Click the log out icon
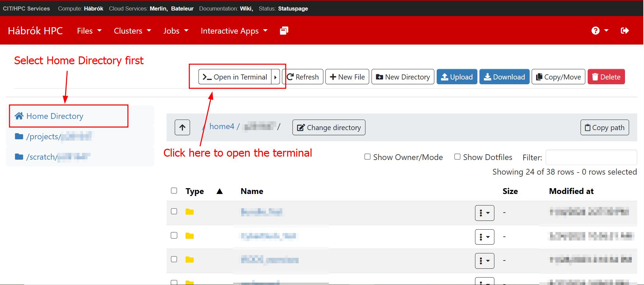The height and width of the screenshot is (285, 644). coord(625,31)
